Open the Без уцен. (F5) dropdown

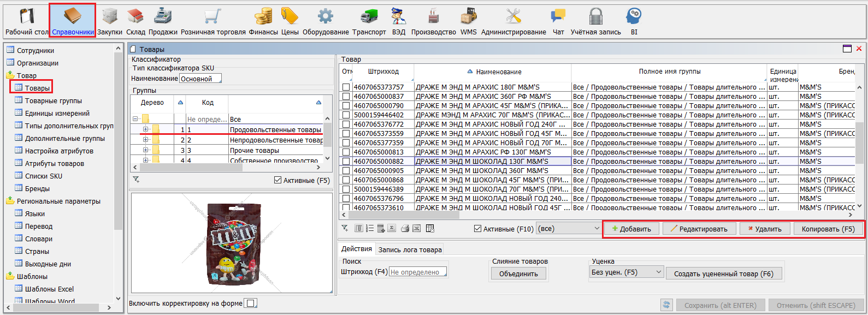pos(627,272)
